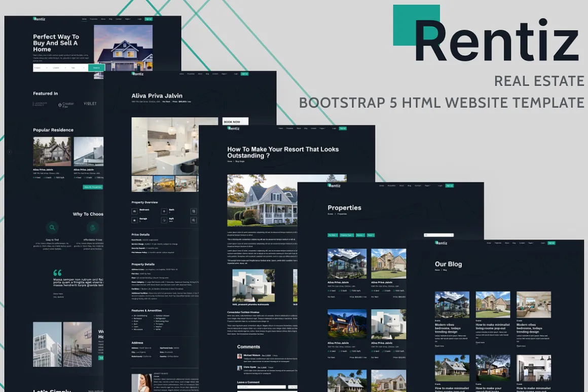Image resolution: width=588 pixels, height=392 pixels.
Task: Click the green Search button in the hero
Action: [96, 68]
